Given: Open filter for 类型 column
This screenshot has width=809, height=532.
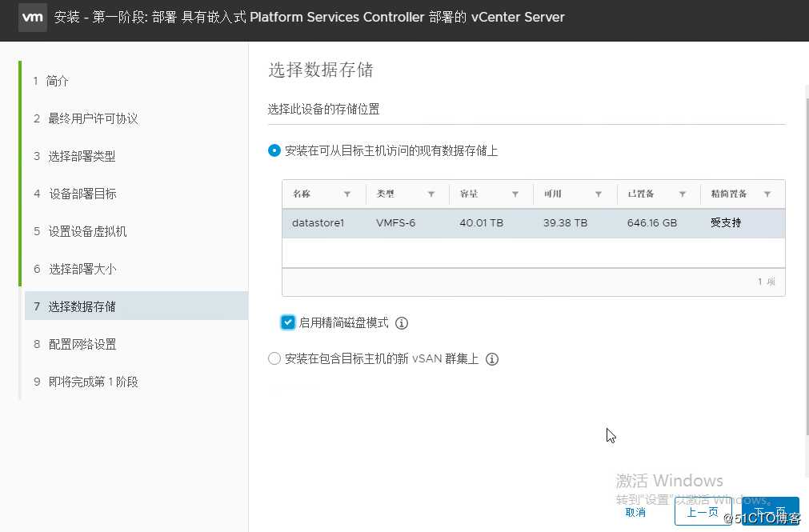Looking at the screenshot, I should pyautogui.click(x=431, y=194).
